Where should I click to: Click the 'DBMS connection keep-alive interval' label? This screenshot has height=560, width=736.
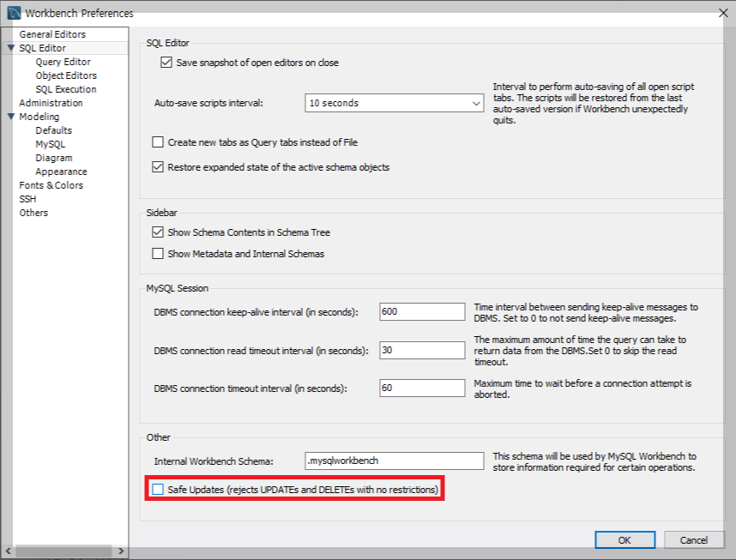tap(256, 312)
